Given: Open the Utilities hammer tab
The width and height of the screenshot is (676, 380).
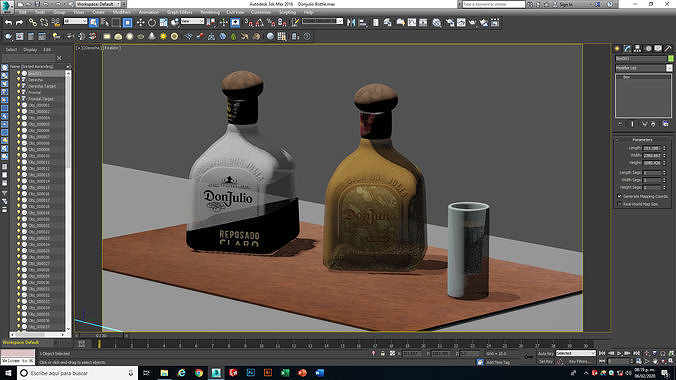Looking at the screenshot, I should (x=668, y=49).
